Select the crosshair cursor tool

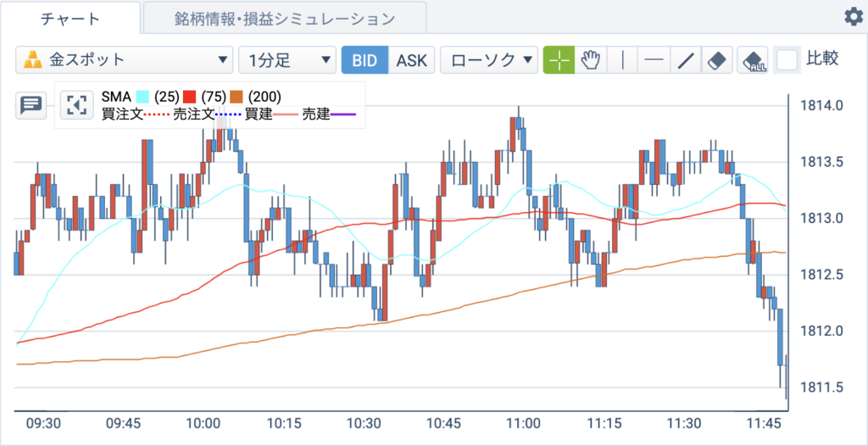click(x=559, y=60)
